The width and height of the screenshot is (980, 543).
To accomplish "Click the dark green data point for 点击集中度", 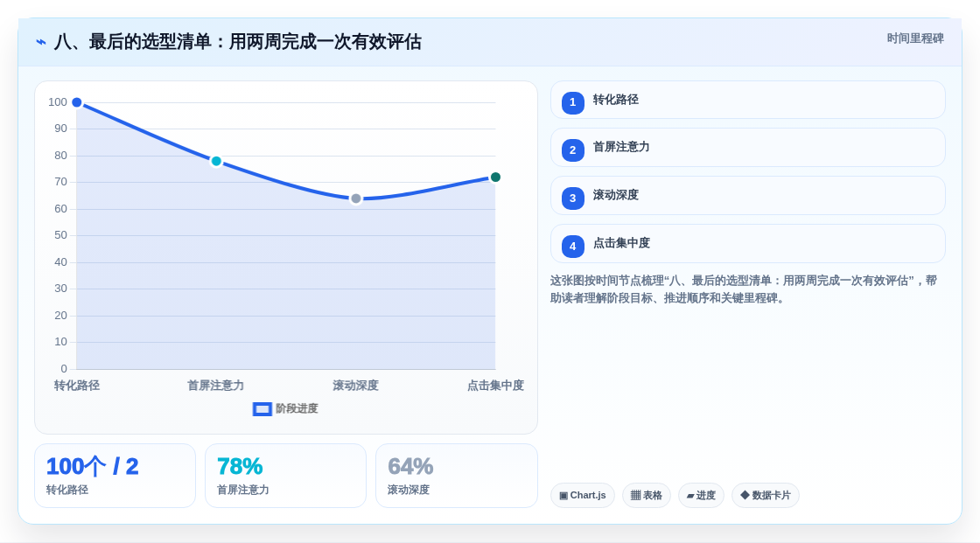I will click(x=495, y=178).
